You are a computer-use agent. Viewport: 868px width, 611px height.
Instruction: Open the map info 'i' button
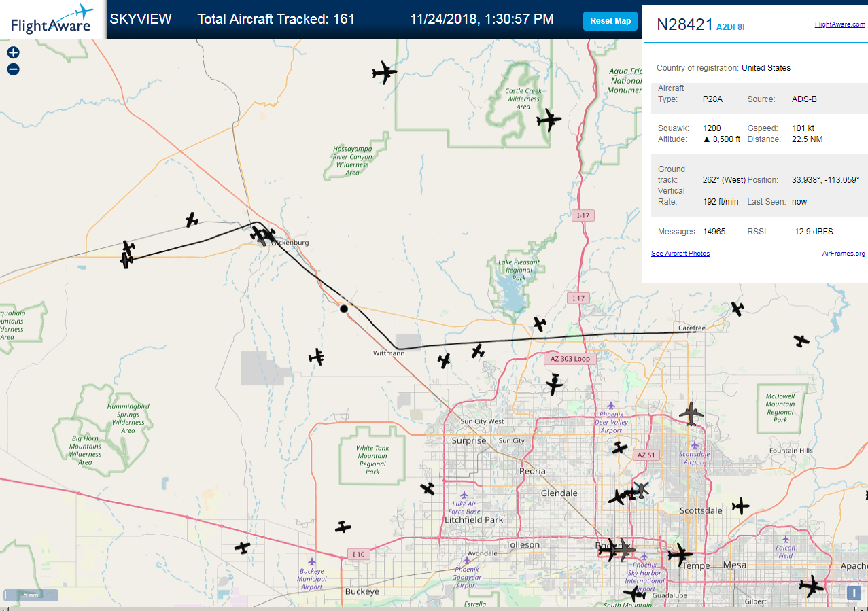pyautogui.click(x=854, y=592)
